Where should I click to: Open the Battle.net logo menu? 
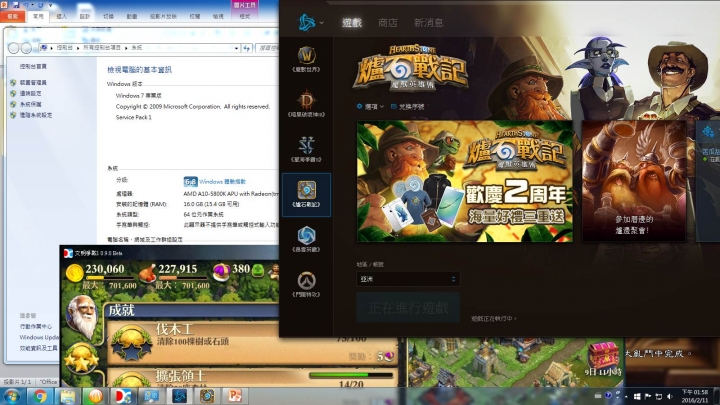click(310, 22)
